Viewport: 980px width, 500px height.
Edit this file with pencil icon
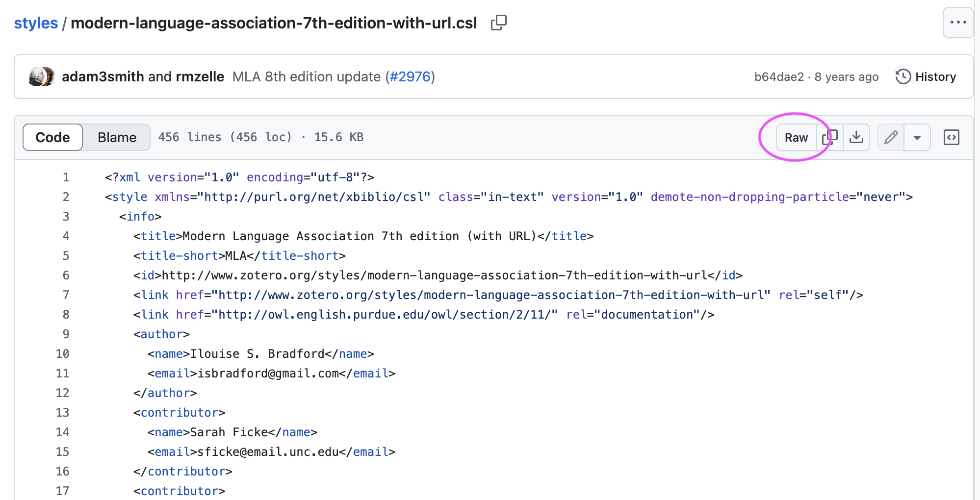(x=891, y=138)
